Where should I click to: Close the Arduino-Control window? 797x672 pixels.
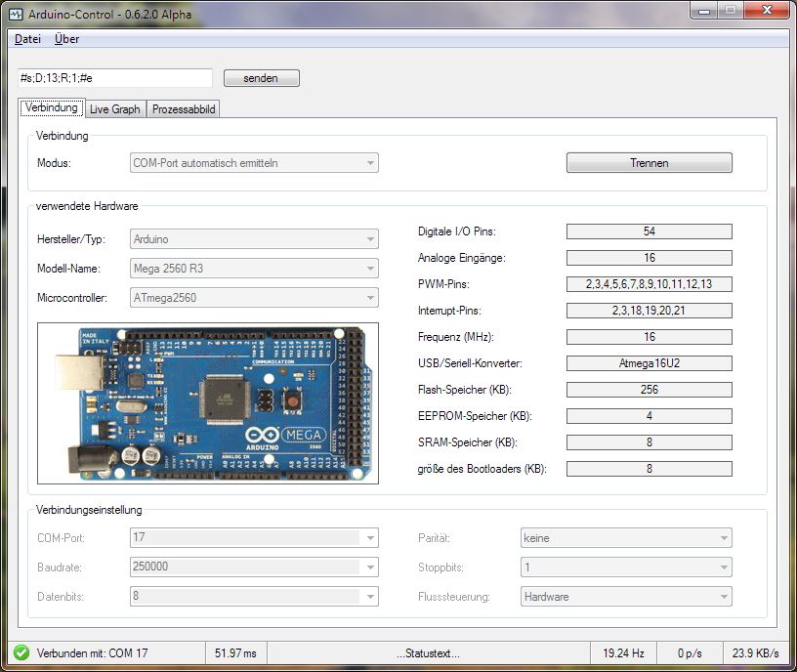767,11
